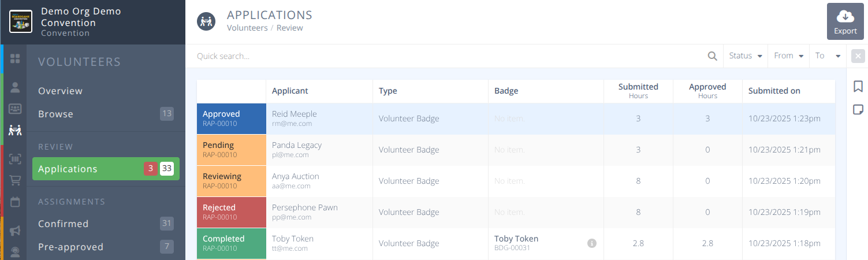868x260 pixels.
Task: Select applicant Reid Meeple
Action: pos(295,114)
